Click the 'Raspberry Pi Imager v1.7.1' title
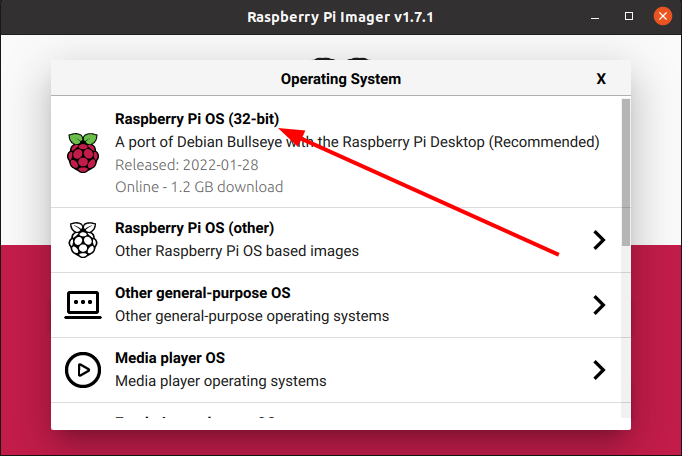This screenshot has width=682, height=456. coord(340,17)
